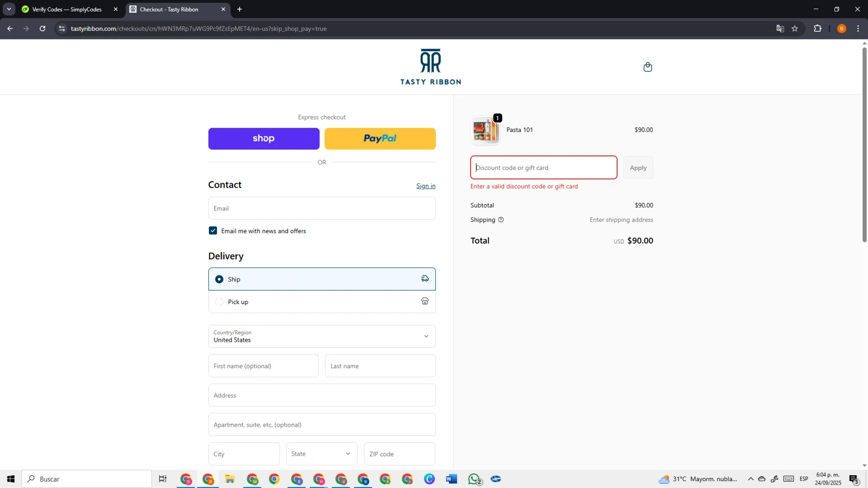The width and height of the screenshot is (868, 488).
Task: Switch to Verify Codes — SimplyCodes tab
Action: click(x=66, y=9)
